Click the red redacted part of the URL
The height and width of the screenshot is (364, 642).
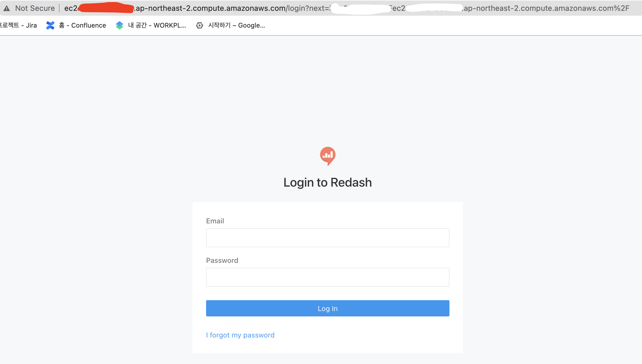click(106, 8)
